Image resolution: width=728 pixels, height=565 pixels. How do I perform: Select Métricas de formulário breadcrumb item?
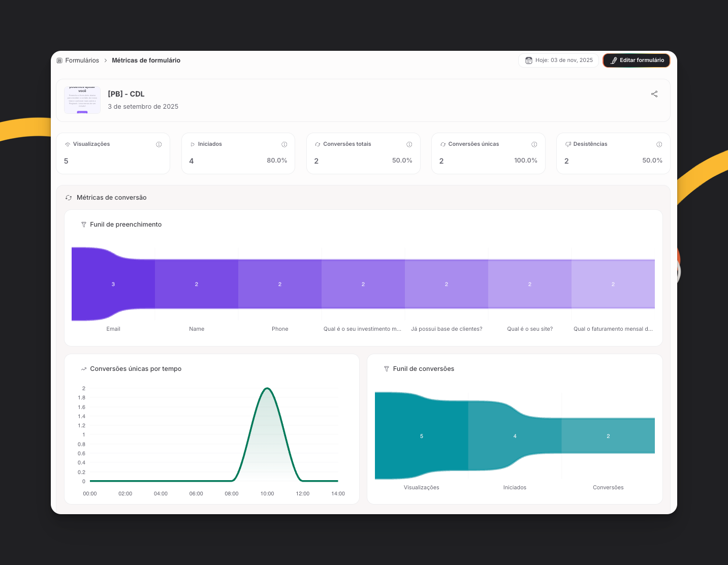146,60
